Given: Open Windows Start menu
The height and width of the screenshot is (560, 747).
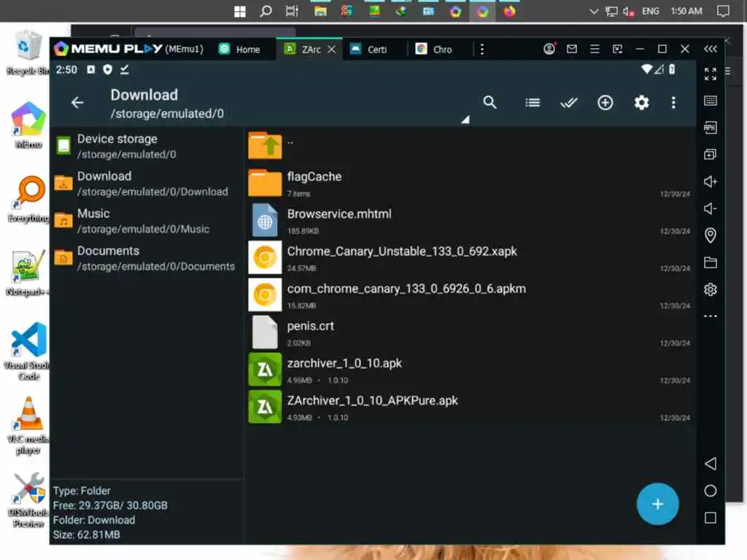Looking at the screenshot, I should [x=240, y=12].
